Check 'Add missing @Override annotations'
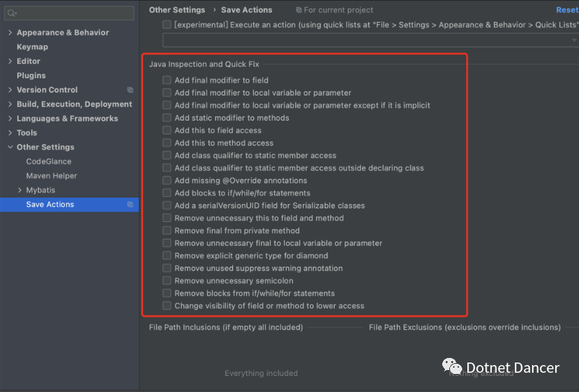579x392 pixels. tap(167, 180)
